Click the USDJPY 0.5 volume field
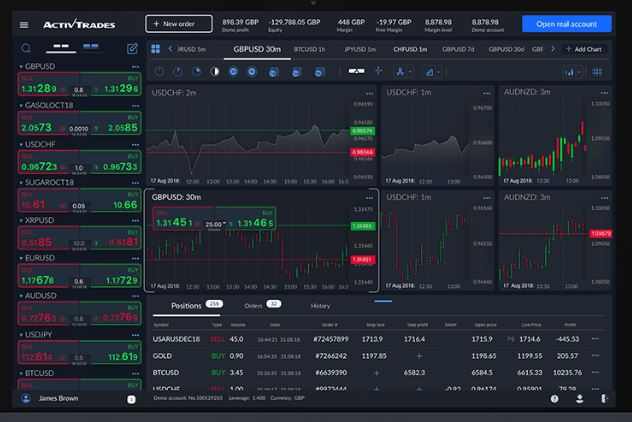This screenshot has width=632, height=422. coord(79,358)
